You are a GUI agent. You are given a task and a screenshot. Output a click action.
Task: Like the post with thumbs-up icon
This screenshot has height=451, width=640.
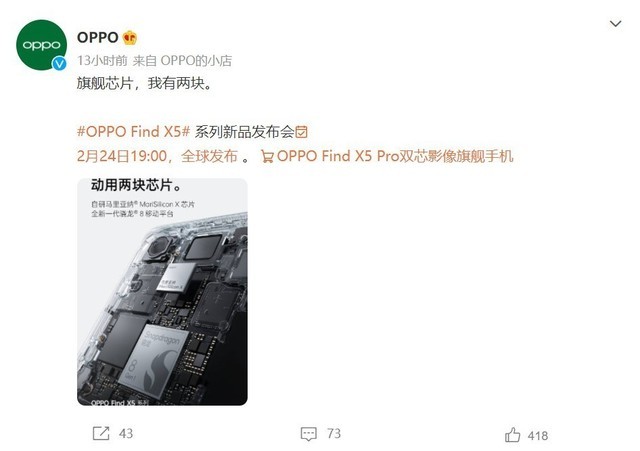(512, 435)
